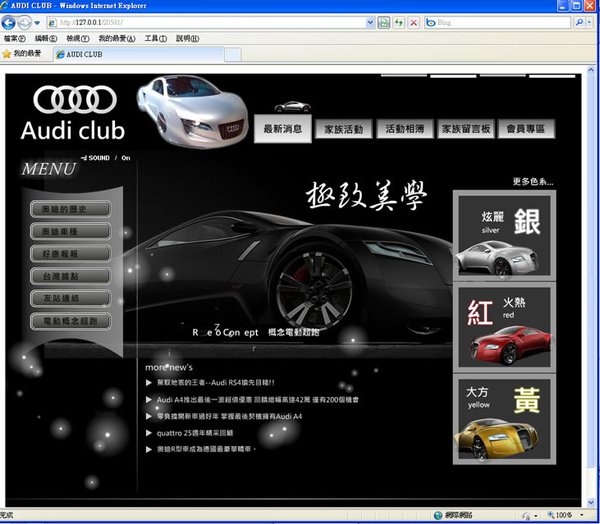
Task: Select the yellow 黃 color car card
Action: click(504, 419)
